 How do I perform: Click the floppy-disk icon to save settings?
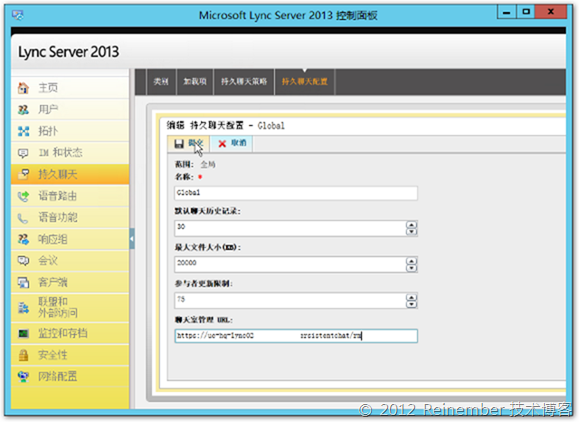tap(179, 144)
